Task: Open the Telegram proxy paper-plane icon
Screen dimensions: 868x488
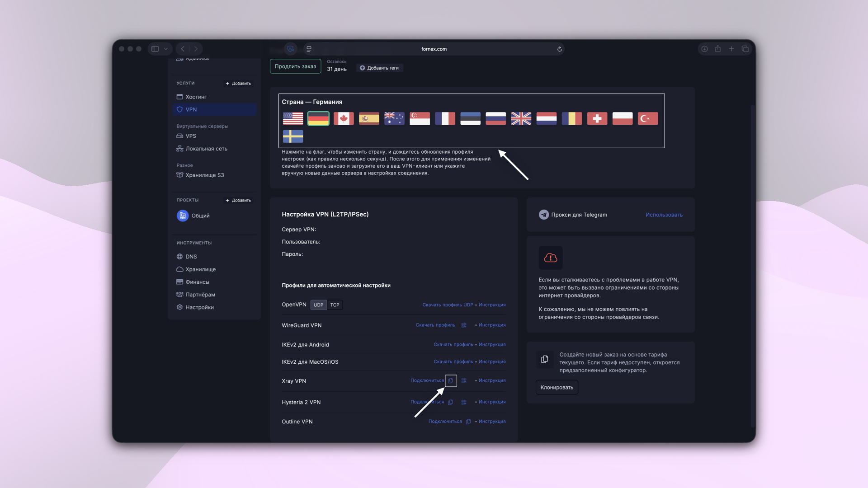Action: click(x=544, y=215)
